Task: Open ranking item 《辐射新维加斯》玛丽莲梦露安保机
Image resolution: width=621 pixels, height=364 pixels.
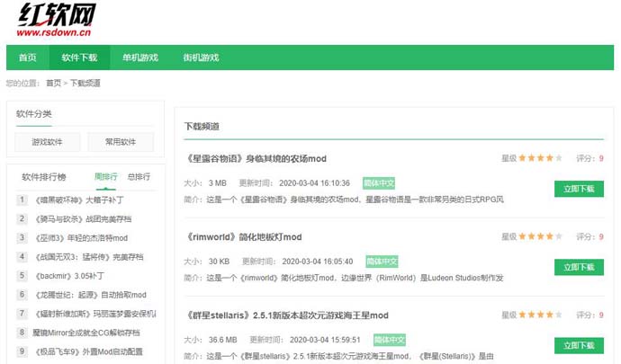Action: click(95, 314)
